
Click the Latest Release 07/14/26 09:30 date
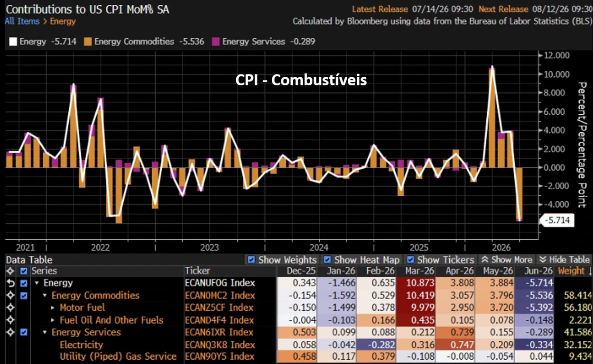(413, 9)
